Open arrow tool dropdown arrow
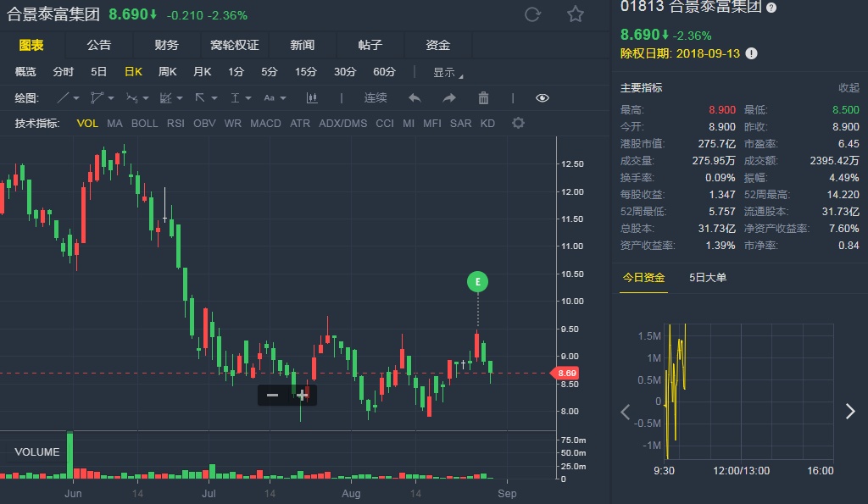 (x=214, y=98)
